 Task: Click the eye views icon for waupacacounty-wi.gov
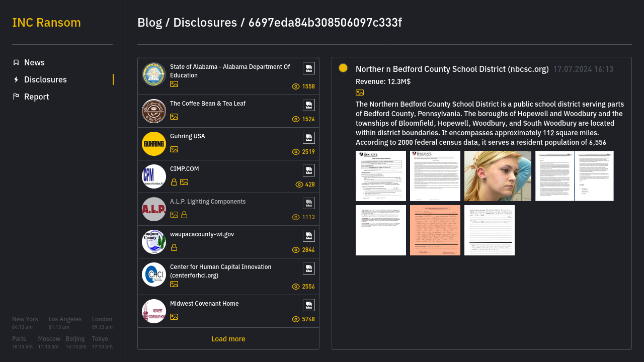(x=296, y=250)
